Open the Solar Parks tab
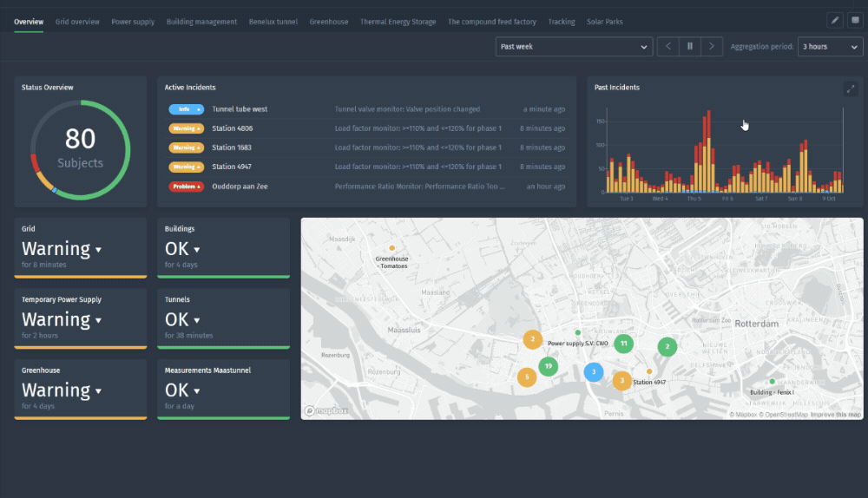This screenshot has height=498, width=868. (604, 22)
